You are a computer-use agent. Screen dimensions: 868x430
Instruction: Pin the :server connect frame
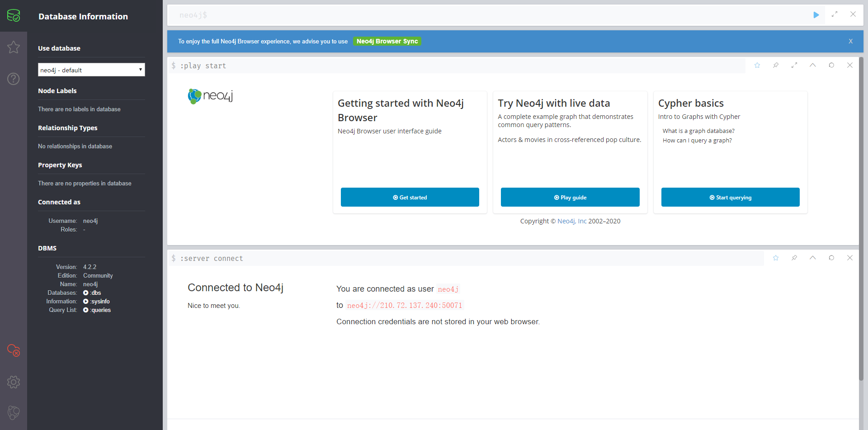click(794, 258)
